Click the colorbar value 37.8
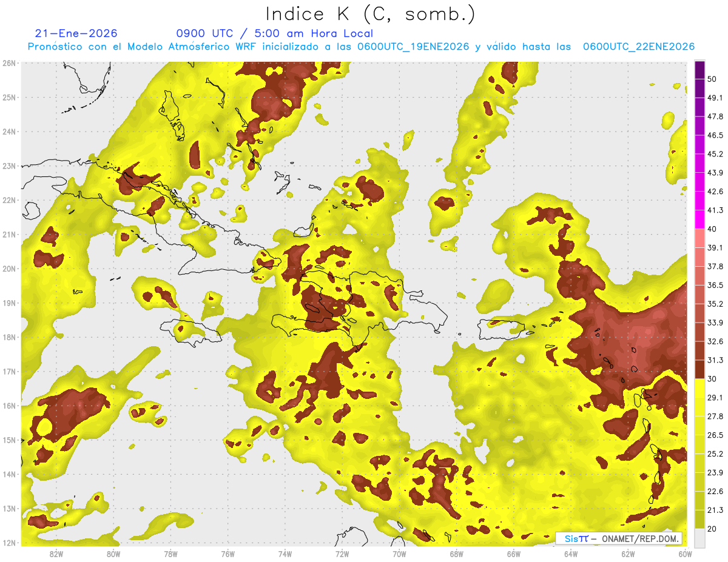The width and height of the screenshot is (728, 562). point(715,266)
